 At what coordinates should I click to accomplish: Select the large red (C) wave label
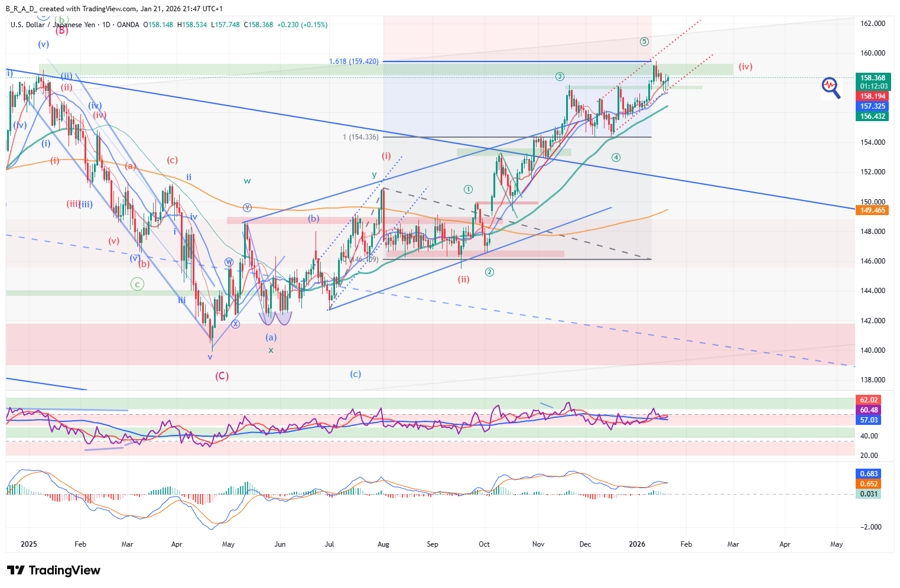[x=222, y=376]
